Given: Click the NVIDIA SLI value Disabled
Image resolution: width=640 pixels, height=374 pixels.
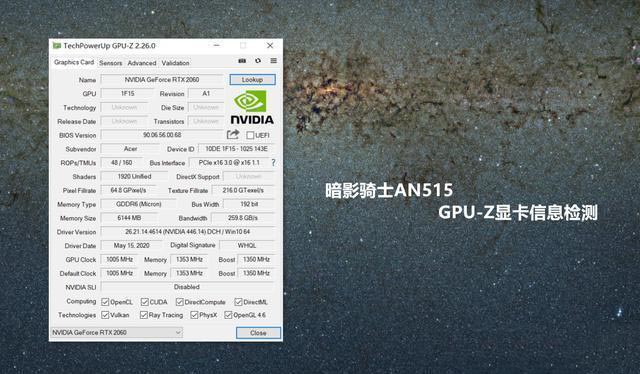Looking at the screenshot, I should 188,287.
